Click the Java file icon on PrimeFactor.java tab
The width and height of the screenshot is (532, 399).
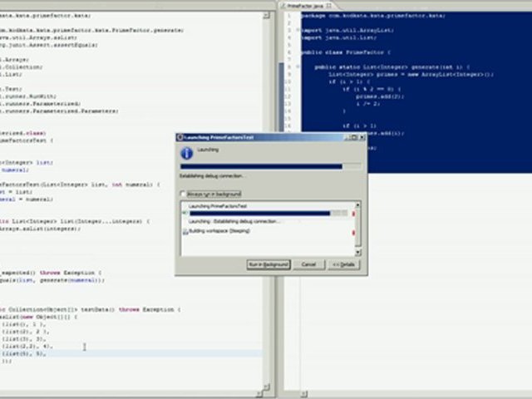click(283, 5)
